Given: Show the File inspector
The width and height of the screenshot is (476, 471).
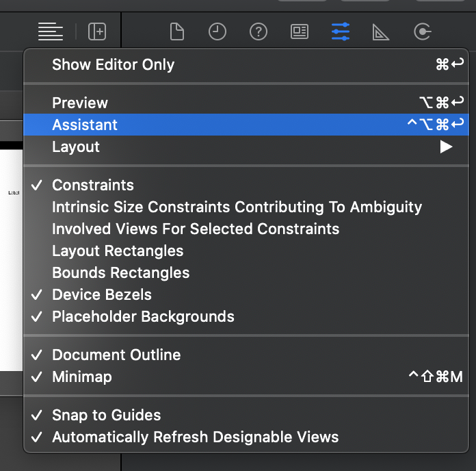Looking at the screenshot, I should 177,31.
